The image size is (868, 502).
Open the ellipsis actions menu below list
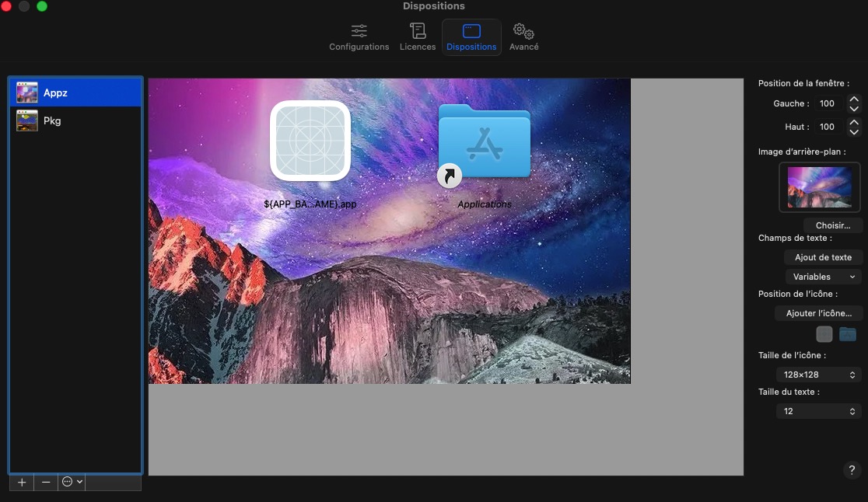tap(72, 483)
